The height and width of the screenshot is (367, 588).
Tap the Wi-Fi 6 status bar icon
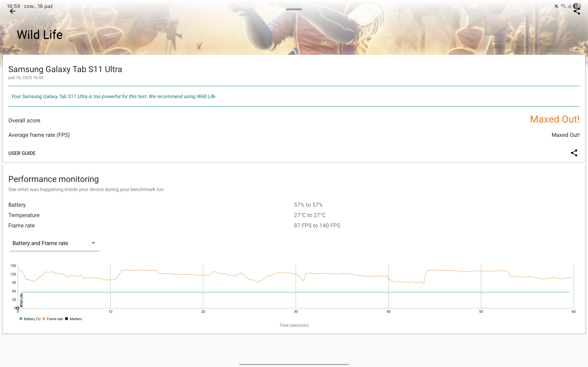(x=563, y=6)
